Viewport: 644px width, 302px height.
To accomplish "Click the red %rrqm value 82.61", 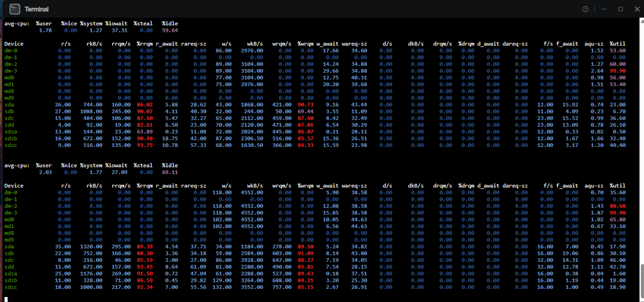I will coord(144,125).
